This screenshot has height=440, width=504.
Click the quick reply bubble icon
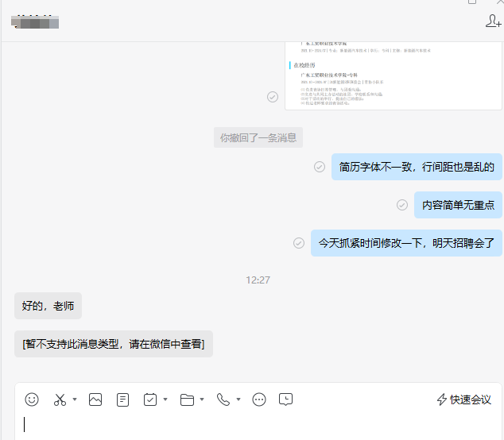coord(286,399)
